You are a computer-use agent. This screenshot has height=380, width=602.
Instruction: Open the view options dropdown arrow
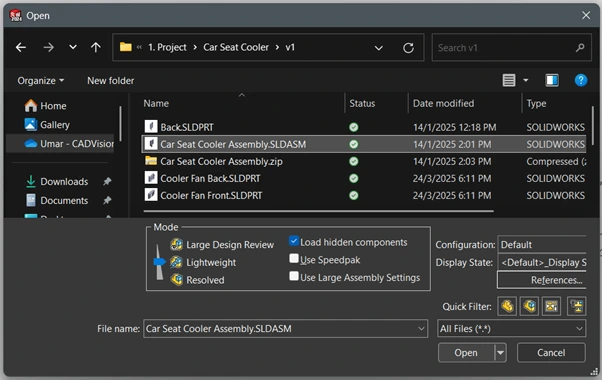click(526, 80)
